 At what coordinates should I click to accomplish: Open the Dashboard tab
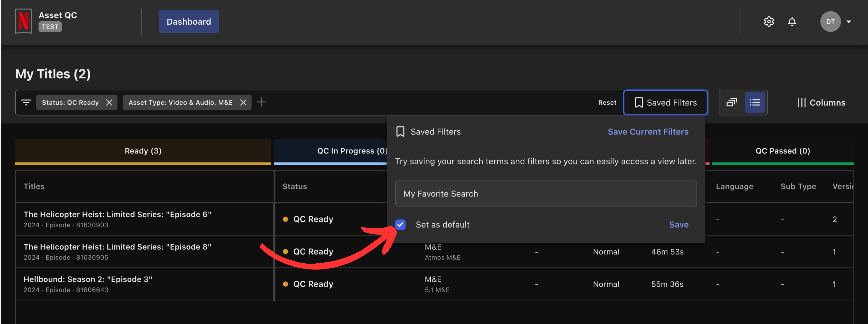coord(189,22)
